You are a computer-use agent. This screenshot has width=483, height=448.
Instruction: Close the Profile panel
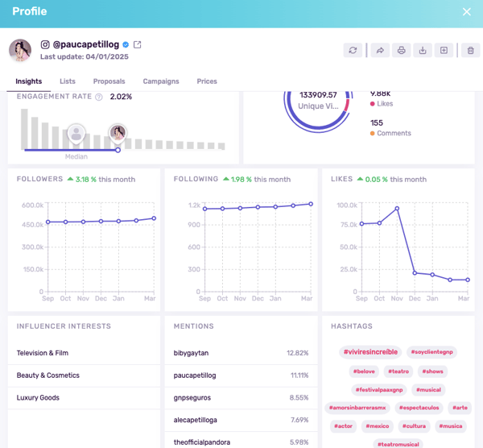467,12
